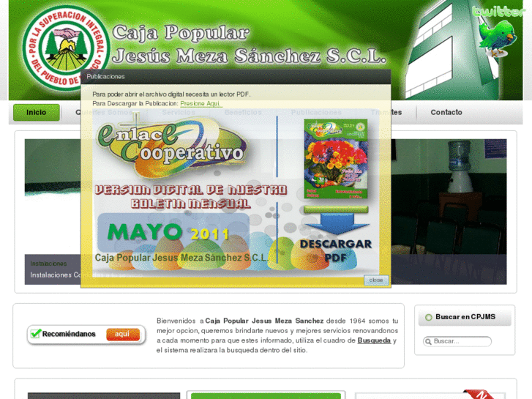
Task: Click the green bar under magazine cover
Action: click(336, 209)
